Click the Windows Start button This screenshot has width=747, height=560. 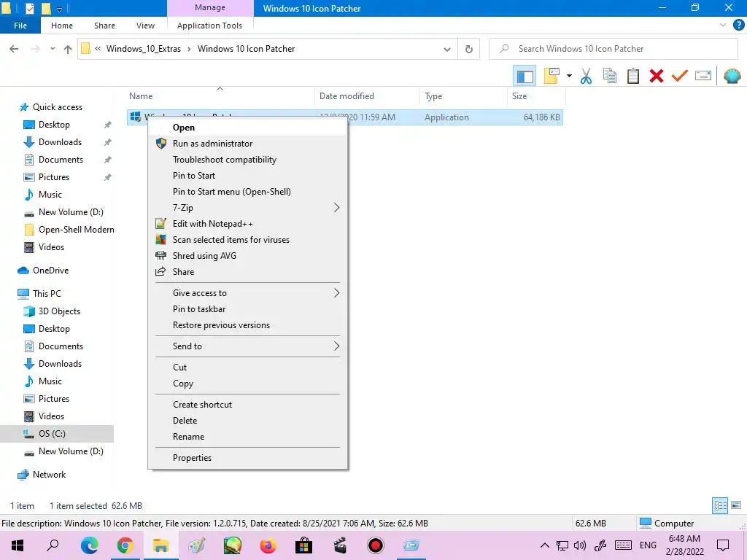point(18,545)
